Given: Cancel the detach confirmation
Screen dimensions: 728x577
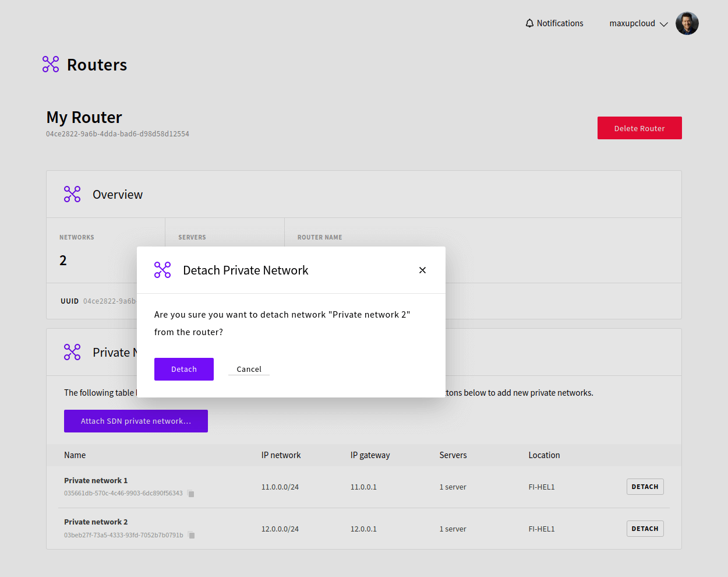Looking at the screenshot, I should click(x=249, y=369).
